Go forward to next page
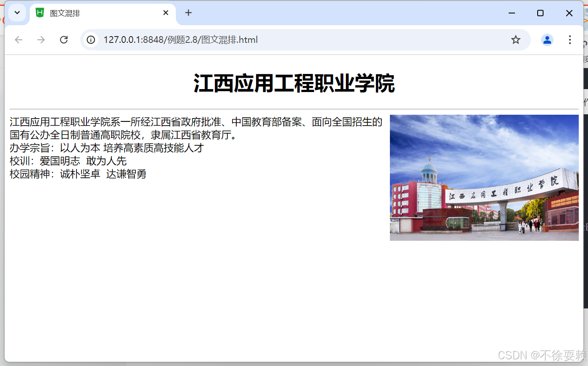The height and width of the screenshot is (366, 588). click(41, 40)
